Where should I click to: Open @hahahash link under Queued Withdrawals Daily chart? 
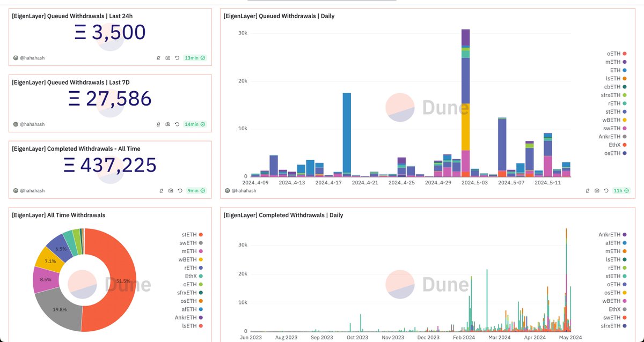pyautogui.click(x=245, y=190)
